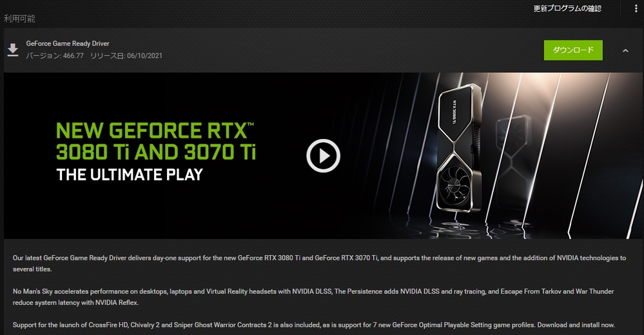Viewport: 644px width, 335px height.
Task: Click the download arrow icon beside driver name
Action: (13, 50)
